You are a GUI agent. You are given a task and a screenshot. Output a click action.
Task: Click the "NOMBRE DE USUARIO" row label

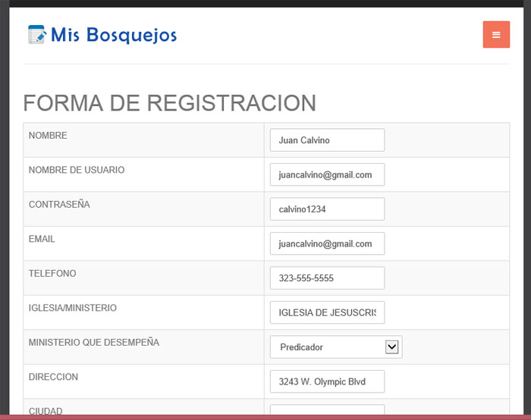(x=77, y=170)
